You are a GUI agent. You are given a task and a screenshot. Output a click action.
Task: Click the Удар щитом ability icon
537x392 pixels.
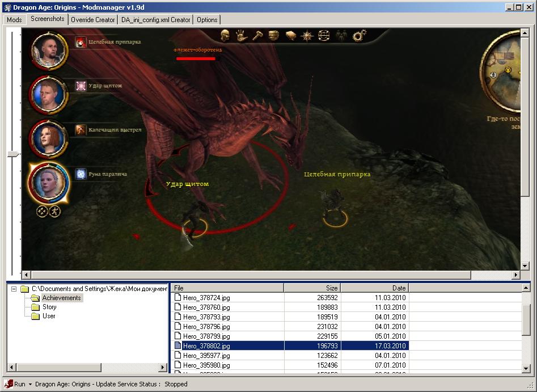tap(81, 86)
